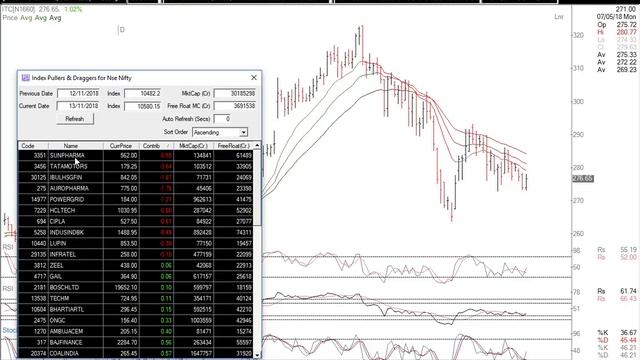
Task: Select the TATAMOTORS row
Action: click(x=136, y=167)
